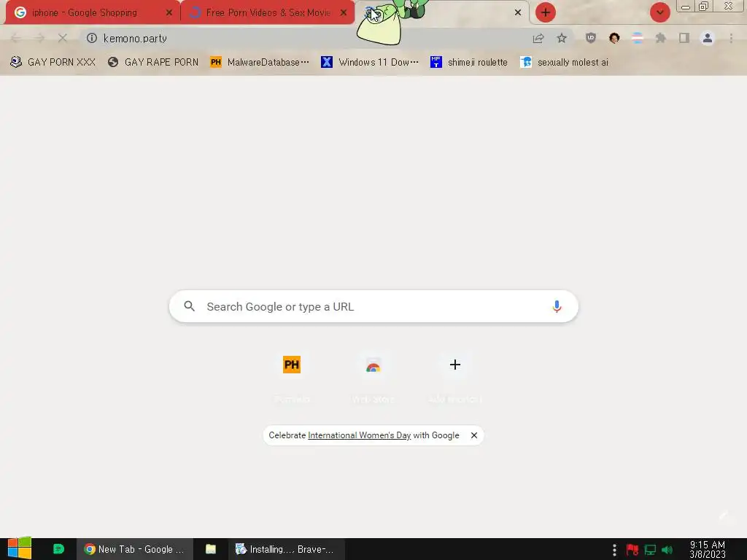
Task: Open the round avatar extension icon
Action: tap(614, 38)
